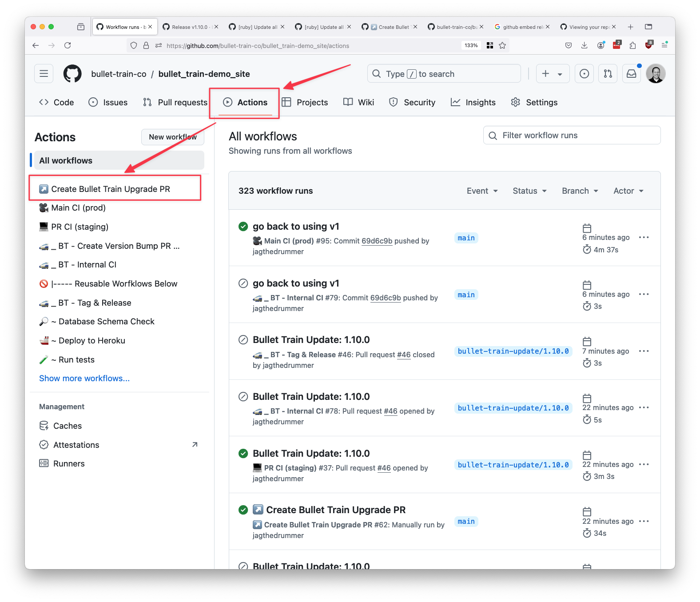
Task: Click the QR code icon in address bar
Action: click(490, 45)
